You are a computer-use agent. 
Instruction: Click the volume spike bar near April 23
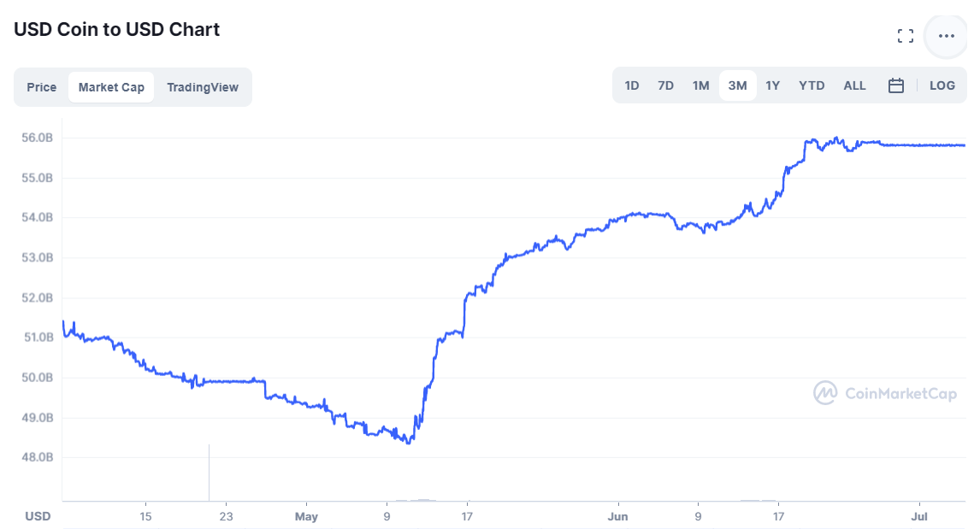(x=209, y=473)
